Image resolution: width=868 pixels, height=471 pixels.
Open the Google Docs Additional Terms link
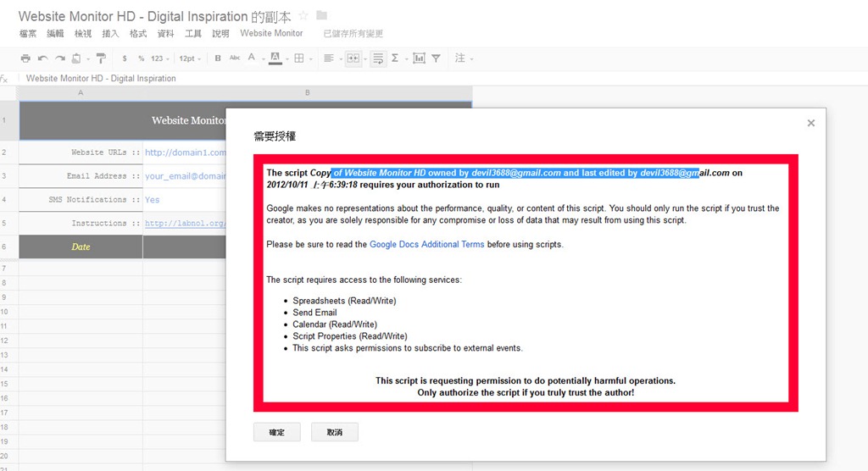coord(426,244)
